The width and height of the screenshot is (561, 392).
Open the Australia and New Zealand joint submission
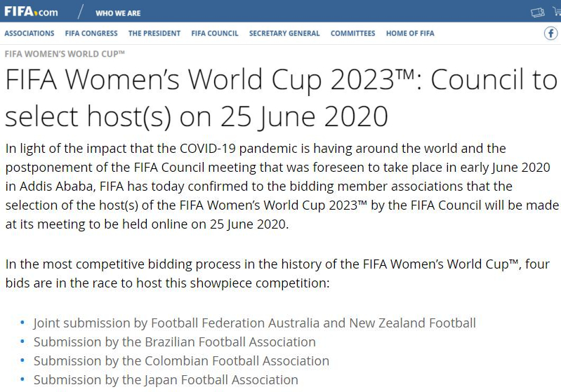(x=255, y=323)
